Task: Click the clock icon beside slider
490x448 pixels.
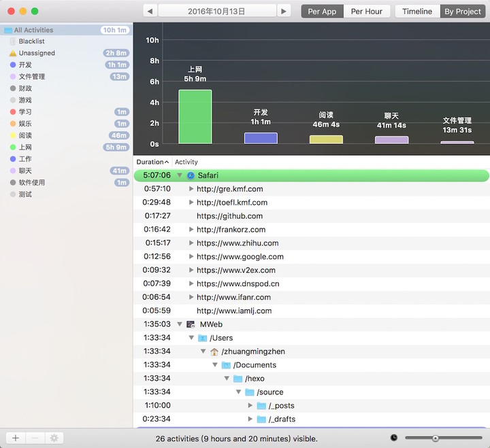Action: [x=394, y=438]
